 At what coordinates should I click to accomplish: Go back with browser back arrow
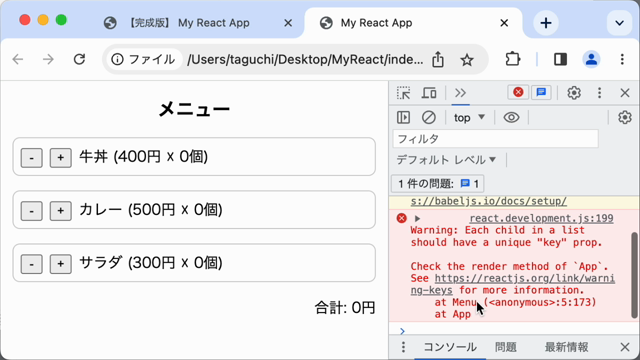point(18,60)
